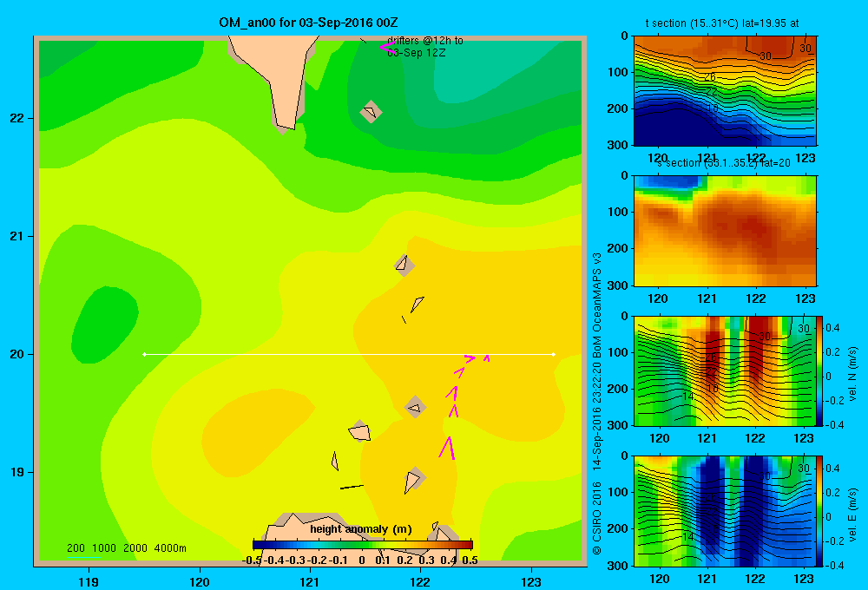Viewport: 868px width, 590px height.
Task: Click the small island east of Taiwan's tip
Action: 371,112
